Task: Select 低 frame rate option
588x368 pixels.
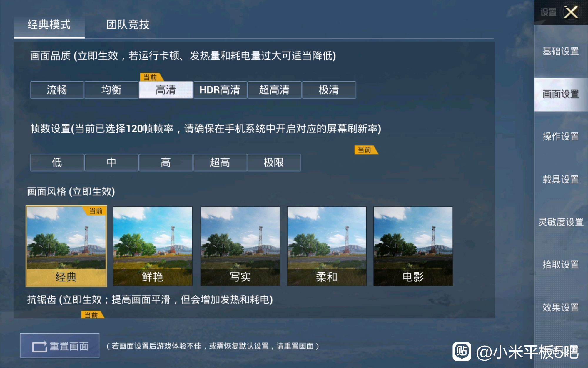Action: pyautogui.click(x=57, y=163)
